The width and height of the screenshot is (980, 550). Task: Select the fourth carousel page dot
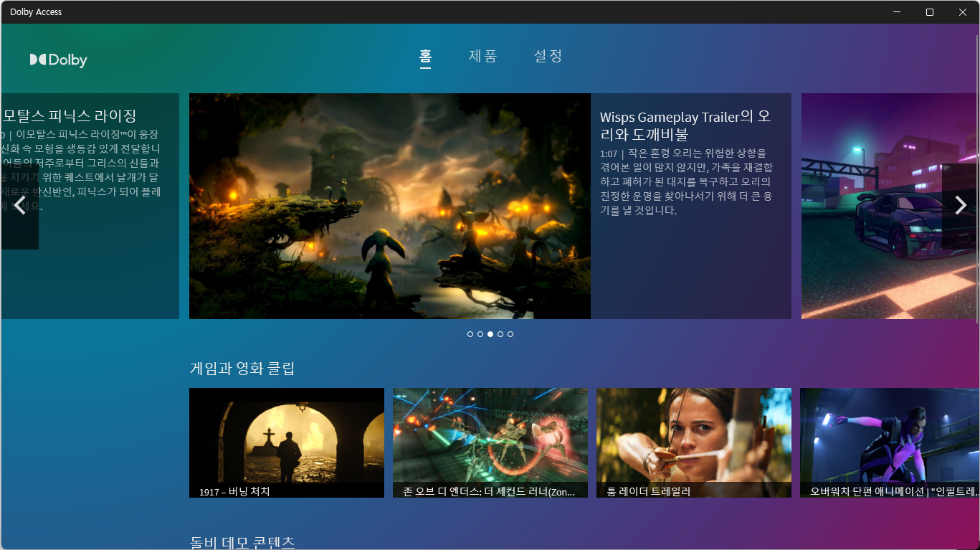tap(500, 334)
